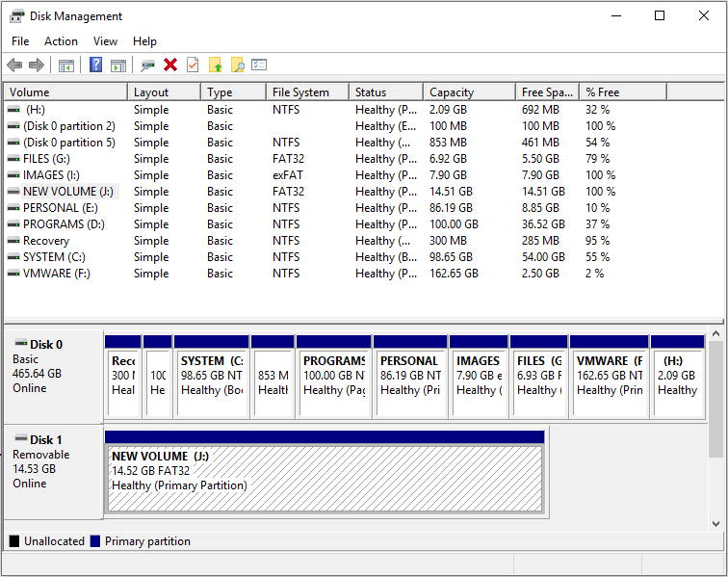Click drive icon beside (H:) volume row
The width and height of the screenshot is (728, 577).
click(13, 110)
